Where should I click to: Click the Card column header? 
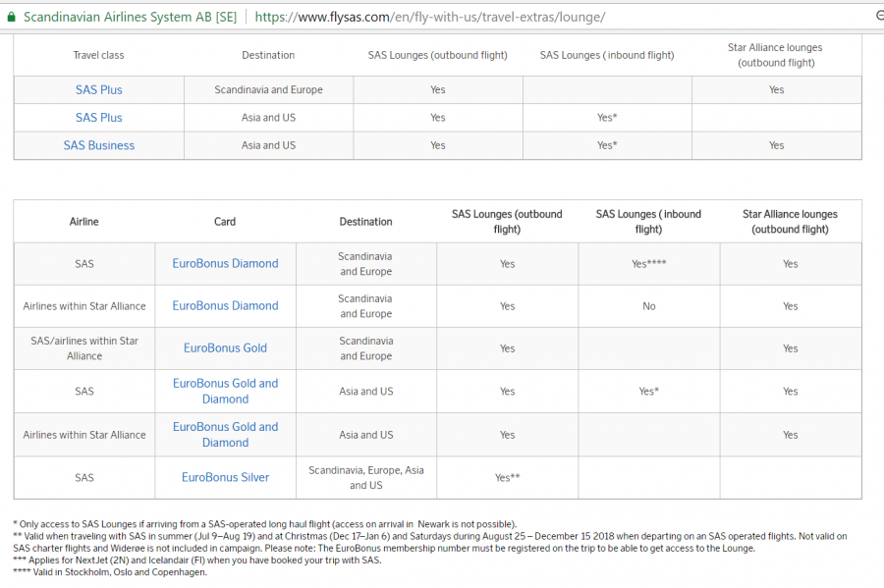(225, 222)
